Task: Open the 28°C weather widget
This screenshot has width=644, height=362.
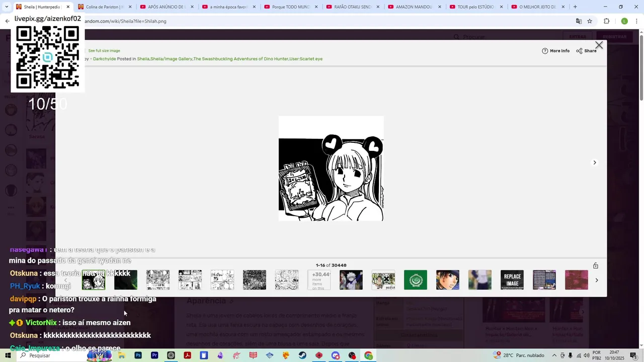Action: pos(519,355)
